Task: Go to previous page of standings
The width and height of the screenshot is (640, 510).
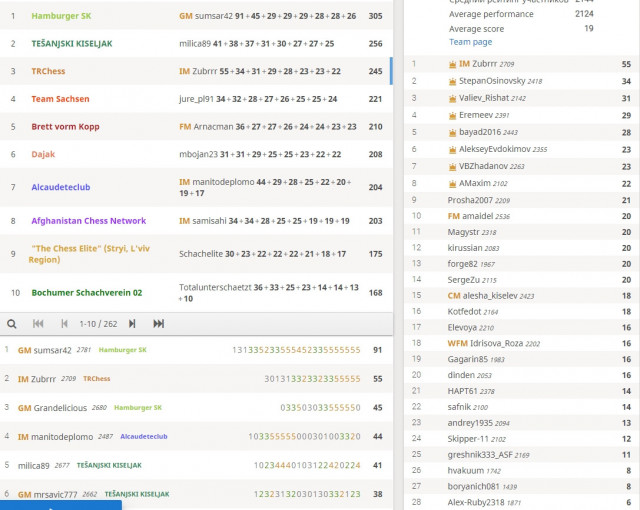Action: tap(64, 324)
